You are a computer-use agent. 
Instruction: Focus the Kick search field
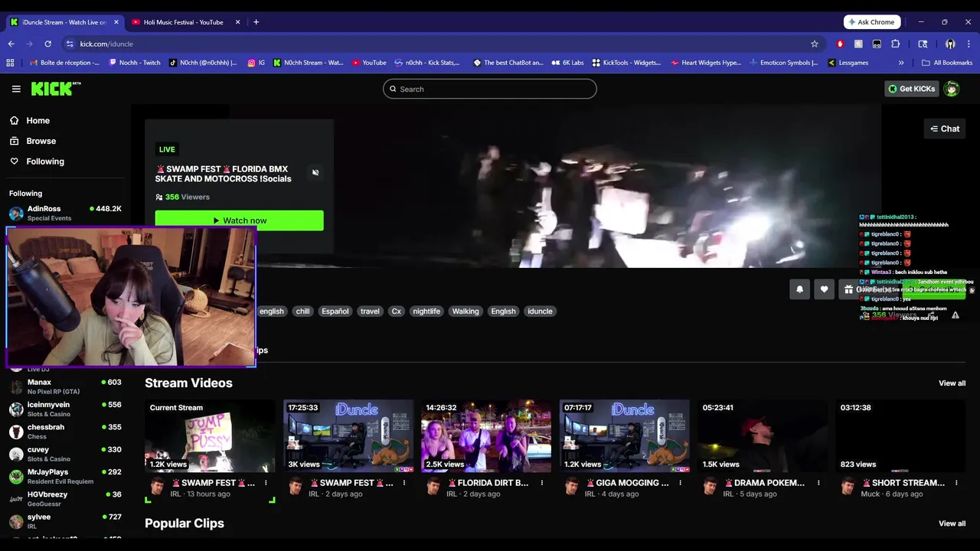click(x=490, y=89)
